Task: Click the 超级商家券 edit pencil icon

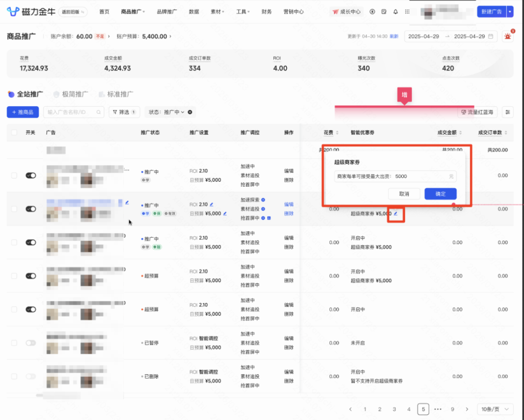Action: click(396, 213)
